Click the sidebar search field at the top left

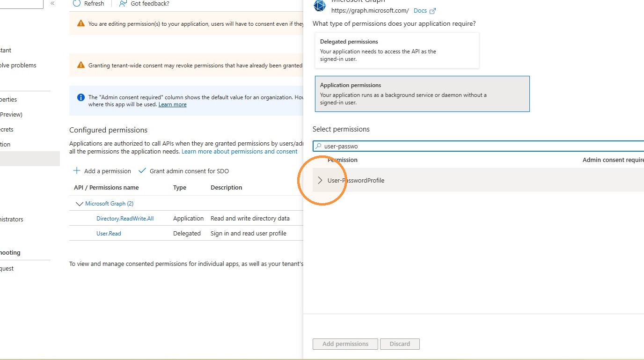click(x=22, y=4)
